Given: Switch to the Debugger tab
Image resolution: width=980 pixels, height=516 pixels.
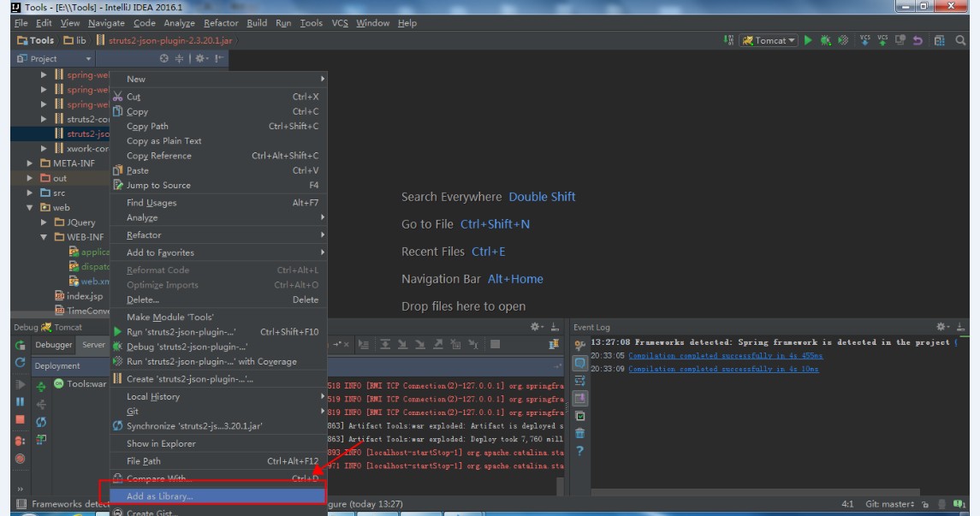Looking at the screenshot, I should [53, 345].
